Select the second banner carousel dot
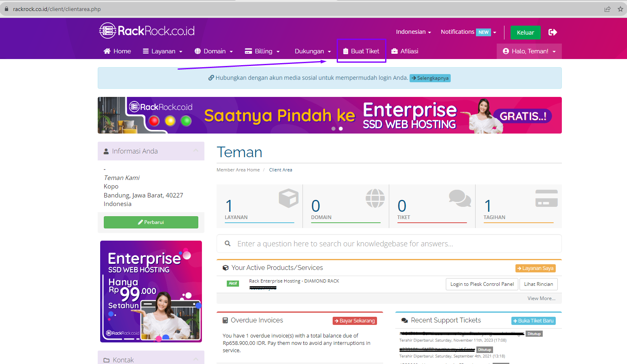 (341, 129)
